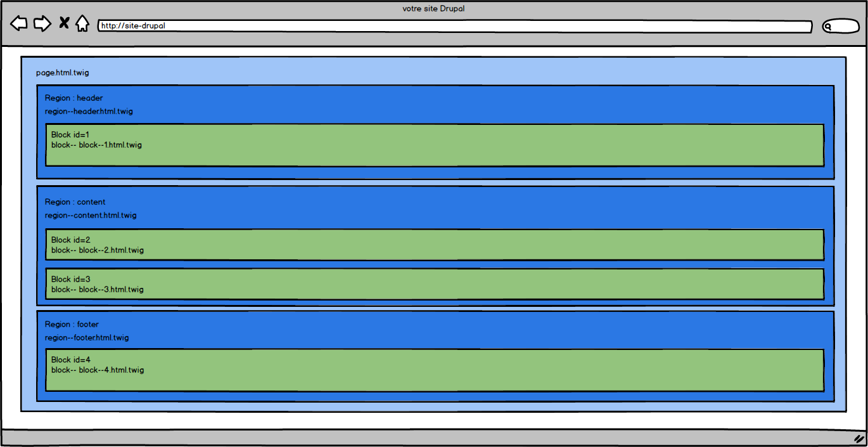Screen dimensions: 868x447
Task: Click the Region : footer title
Action: click(72, 325)
